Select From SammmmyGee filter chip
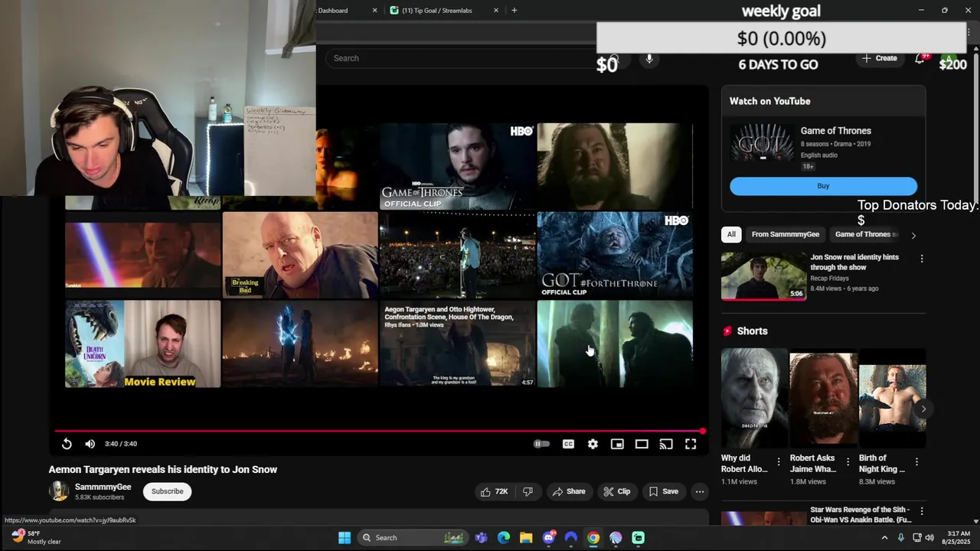Viewport: 980px width, 551px height. click(785, 234)
